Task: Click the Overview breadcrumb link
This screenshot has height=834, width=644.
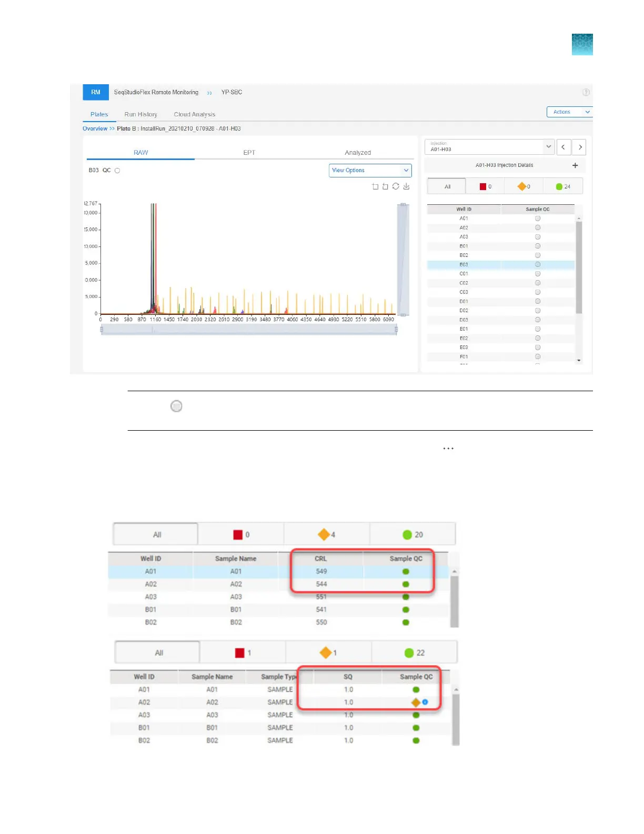Action: pyautogui.click(x=95, y=128)
